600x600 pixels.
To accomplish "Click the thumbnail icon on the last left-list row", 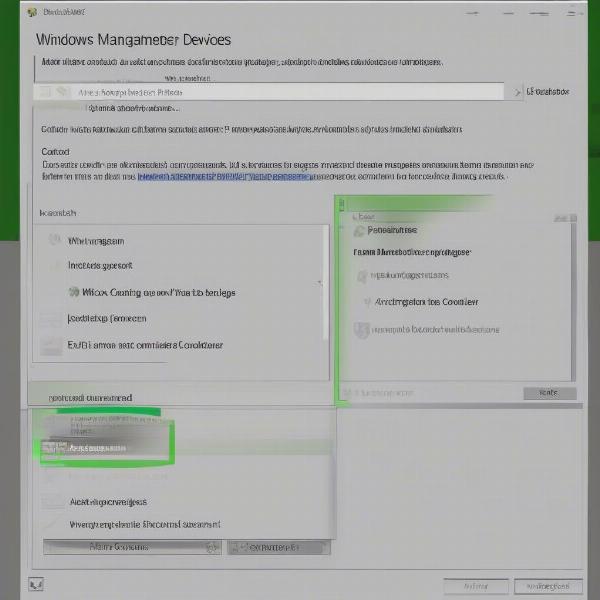I will (52, 346).
